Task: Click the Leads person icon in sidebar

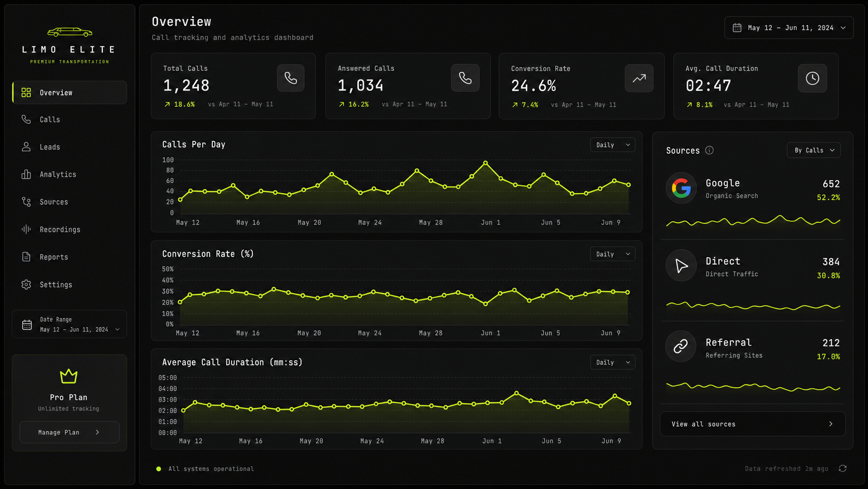Action: [x=26, y=147]
